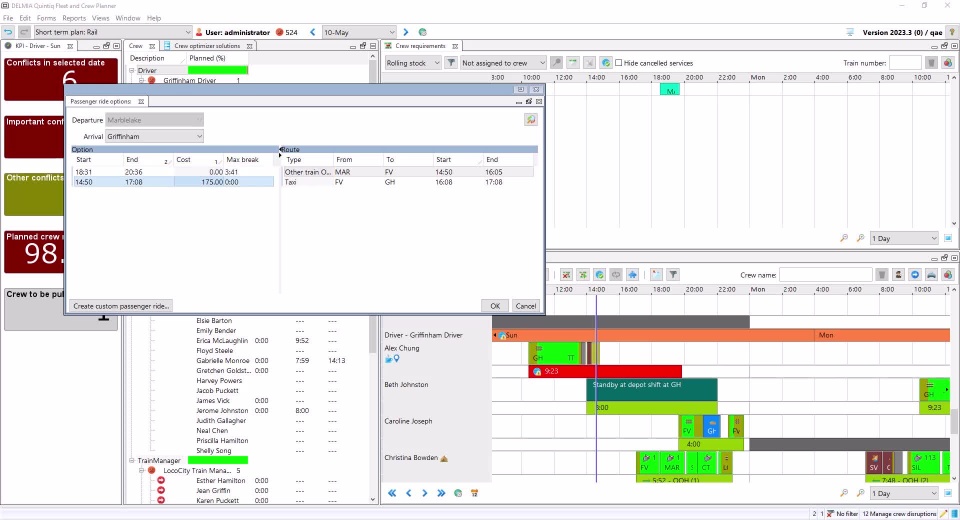Click the colored balls icon beside Train number trash
The width and height of the screenshot is (960, 520).
(948, 62)
